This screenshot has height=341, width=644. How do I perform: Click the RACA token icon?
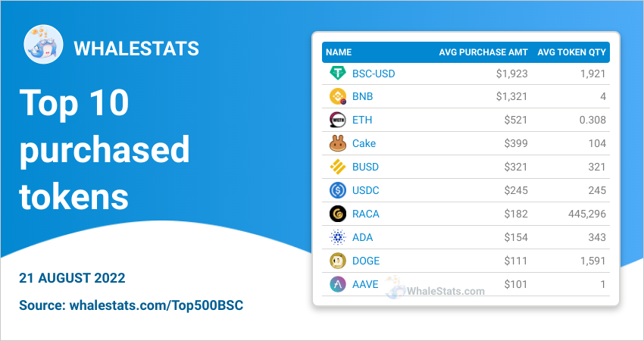click(338, 214)
